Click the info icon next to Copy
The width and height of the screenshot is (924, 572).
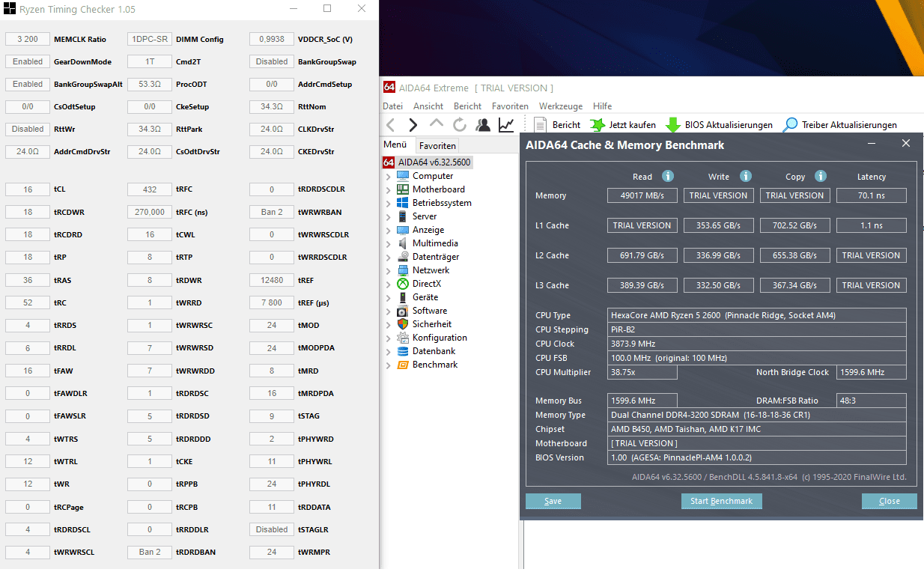coord(821,176)
